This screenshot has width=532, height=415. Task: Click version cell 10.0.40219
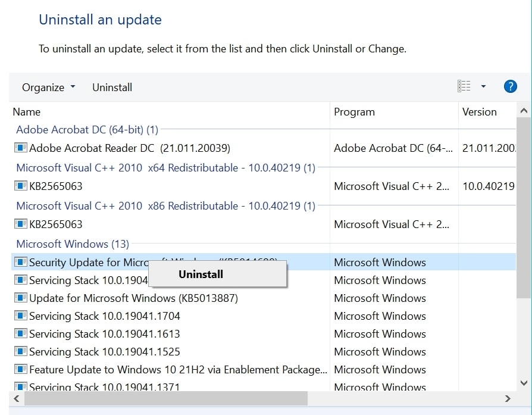click(x=489, y=186)
